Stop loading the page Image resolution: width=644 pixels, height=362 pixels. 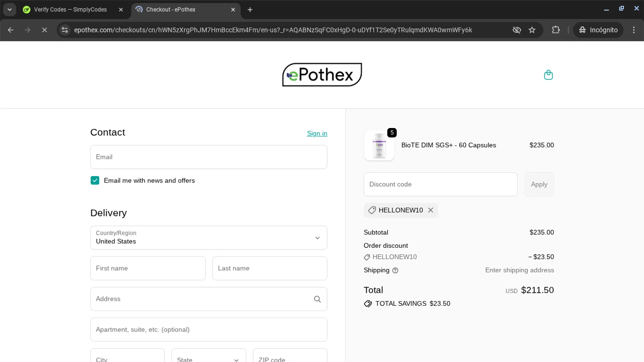pyautogui.click(x=44, y=30)
